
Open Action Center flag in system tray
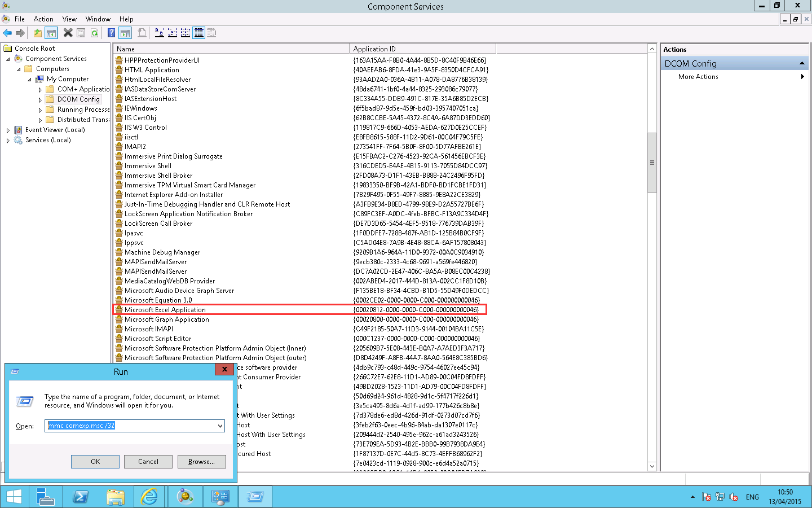(707, 497)
